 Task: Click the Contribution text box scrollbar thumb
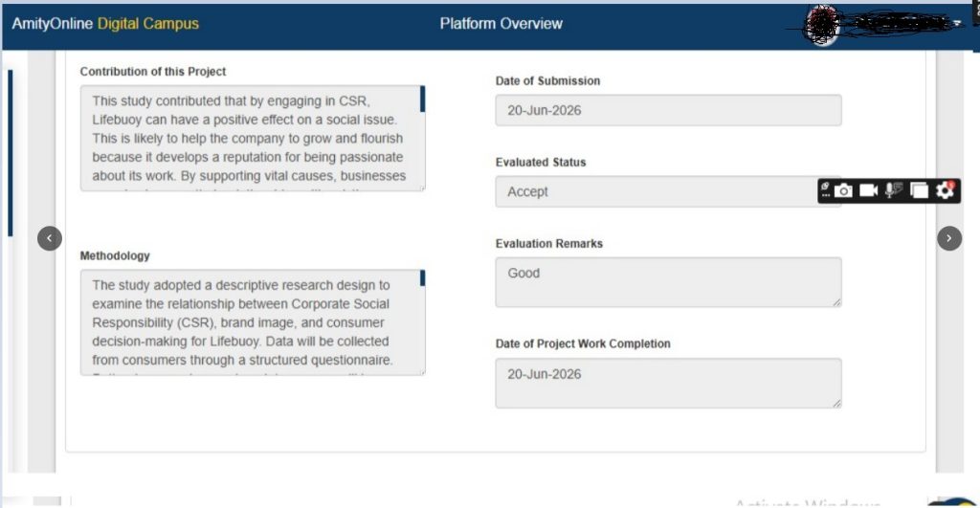(x=422, y=99)
